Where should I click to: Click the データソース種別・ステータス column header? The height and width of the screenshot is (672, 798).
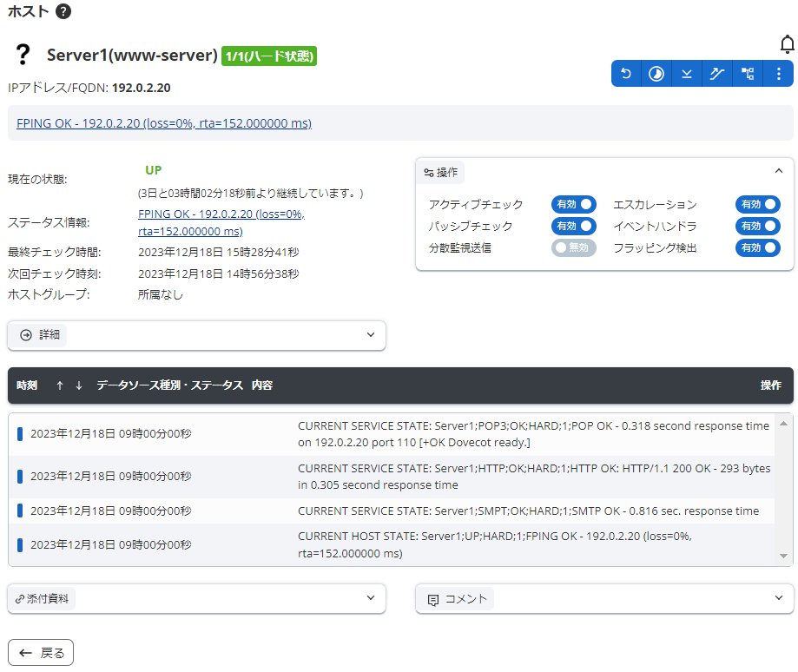coord(169,385)
